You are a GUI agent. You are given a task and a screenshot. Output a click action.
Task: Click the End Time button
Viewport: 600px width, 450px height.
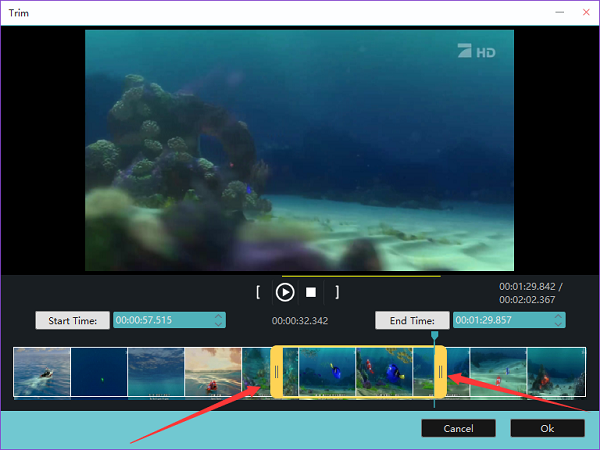click(412, 320)
